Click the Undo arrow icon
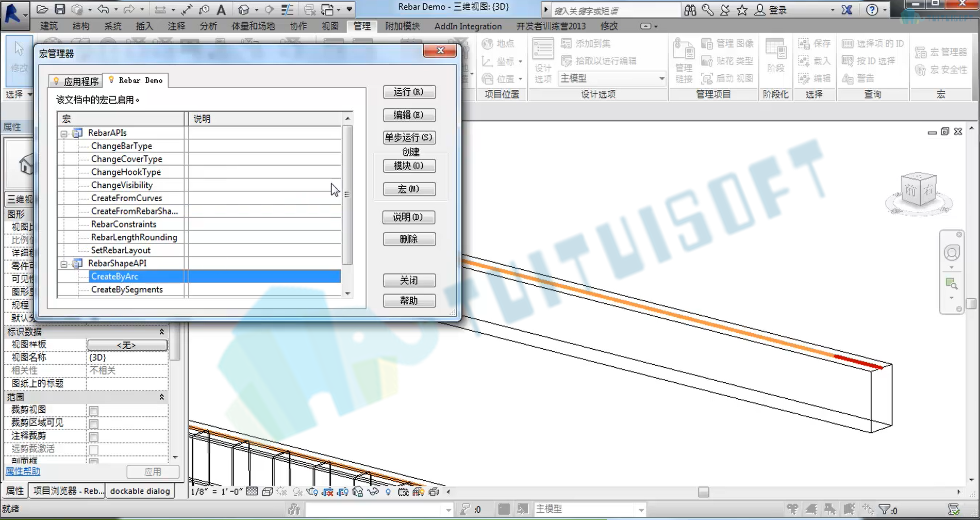The image size is (980, 520). (x=103, y=9)
